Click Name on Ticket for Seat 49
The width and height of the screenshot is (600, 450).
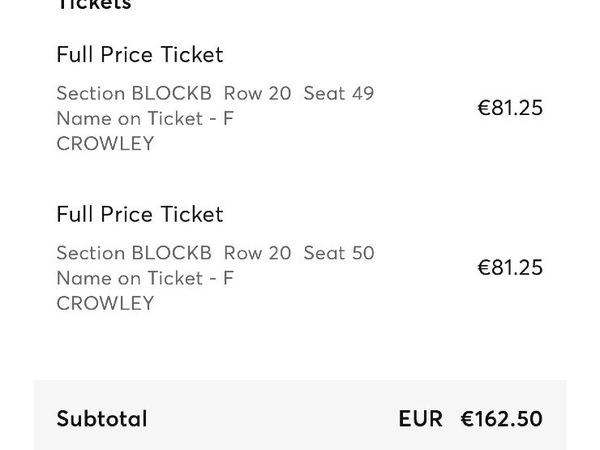coord(132,119)
